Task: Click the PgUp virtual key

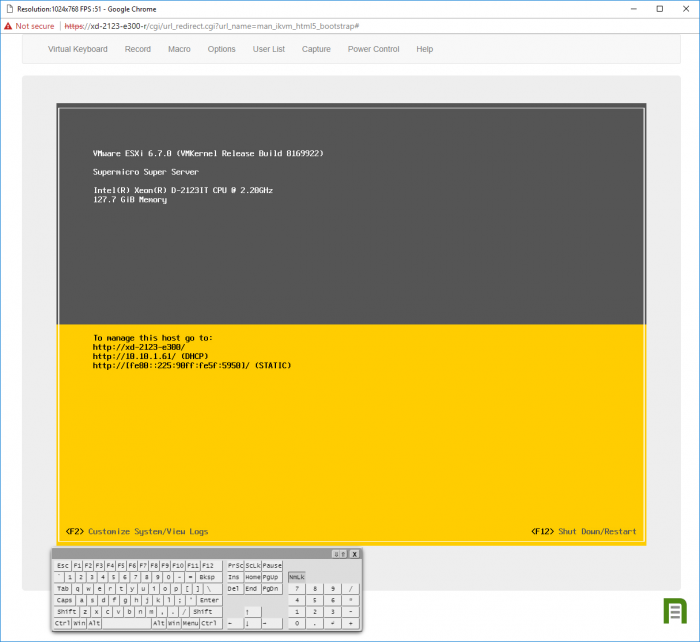Action: pos(272,577)
